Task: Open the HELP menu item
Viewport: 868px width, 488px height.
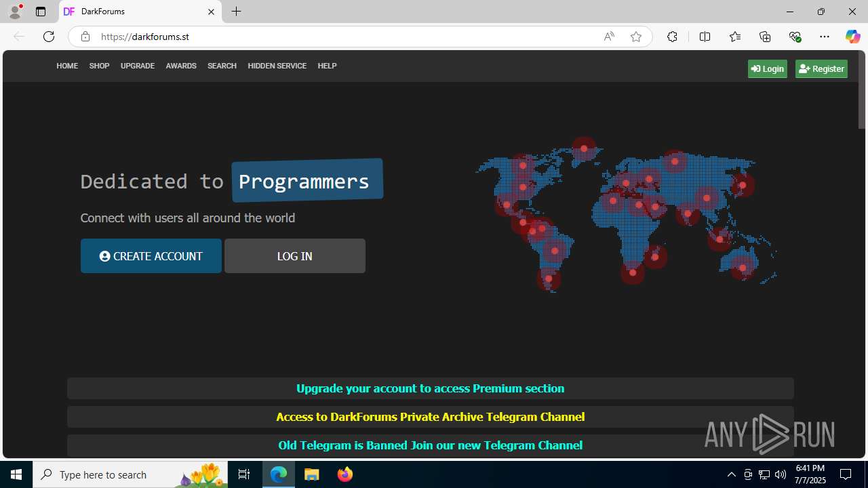Action: tap(327, 66)
